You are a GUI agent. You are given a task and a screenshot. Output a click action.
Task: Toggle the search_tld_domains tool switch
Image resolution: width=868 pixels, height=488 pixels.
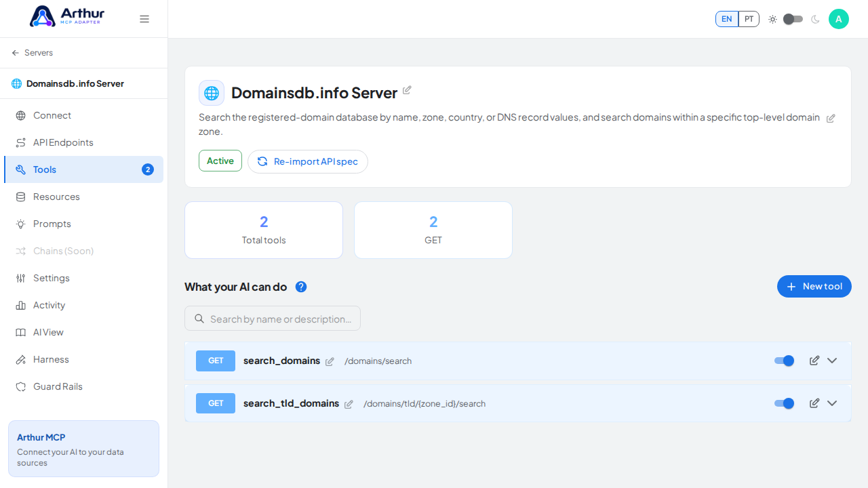[785, 403]
